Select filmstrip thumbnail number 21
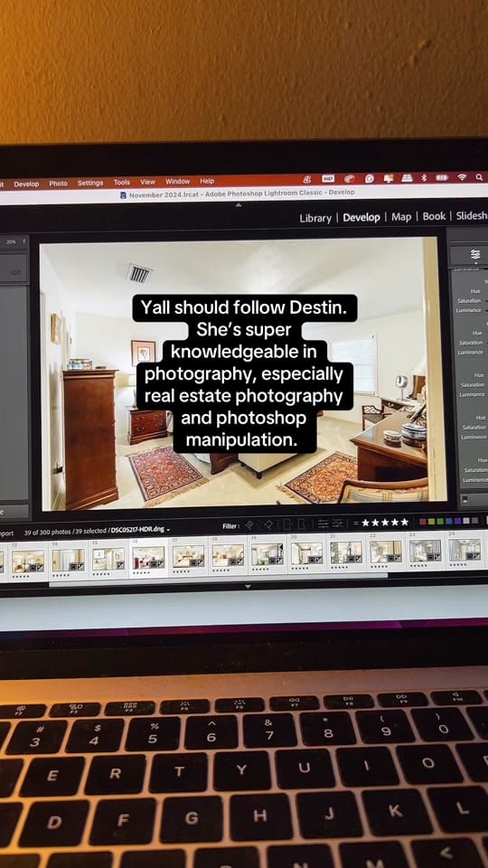Viewport: 488px width, 868px height. click(346, 552)
